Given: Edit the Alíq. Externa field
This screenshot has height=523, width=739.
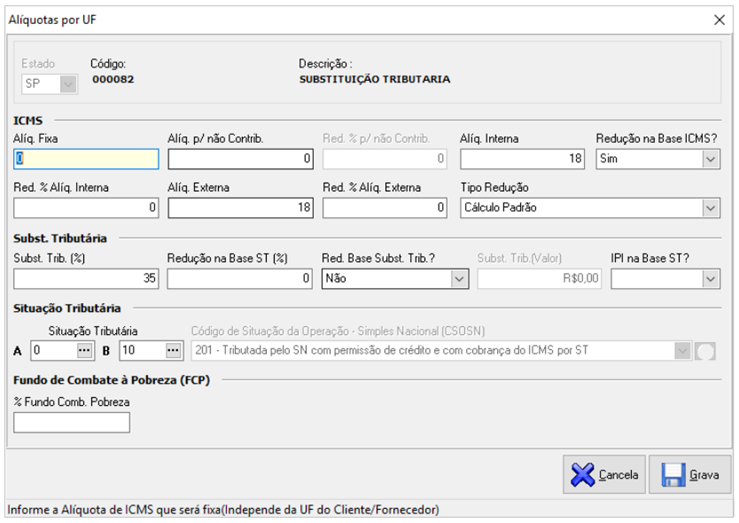Looking at the screenshot, I should tap(240, 208).
